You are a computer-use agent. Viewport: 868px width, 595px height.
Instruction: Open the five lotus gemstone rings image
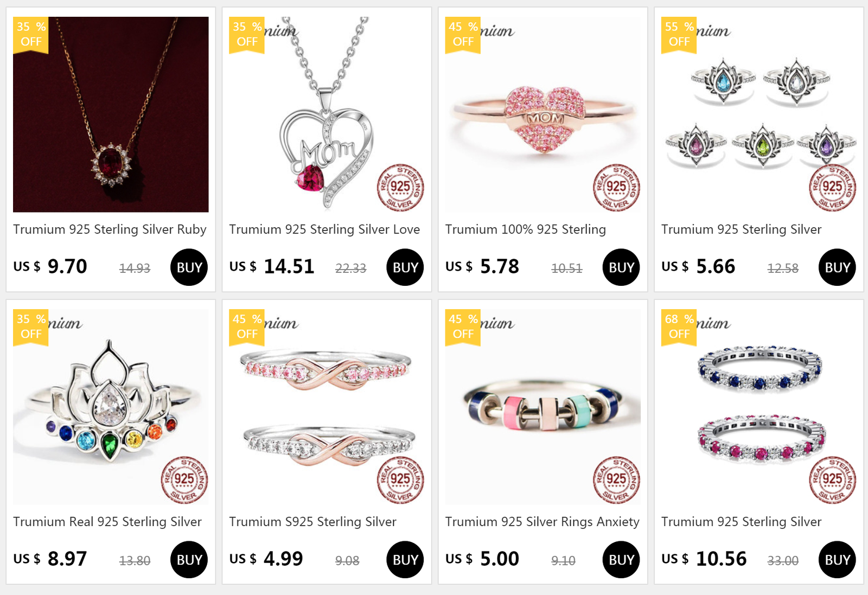tap(759, 114)
